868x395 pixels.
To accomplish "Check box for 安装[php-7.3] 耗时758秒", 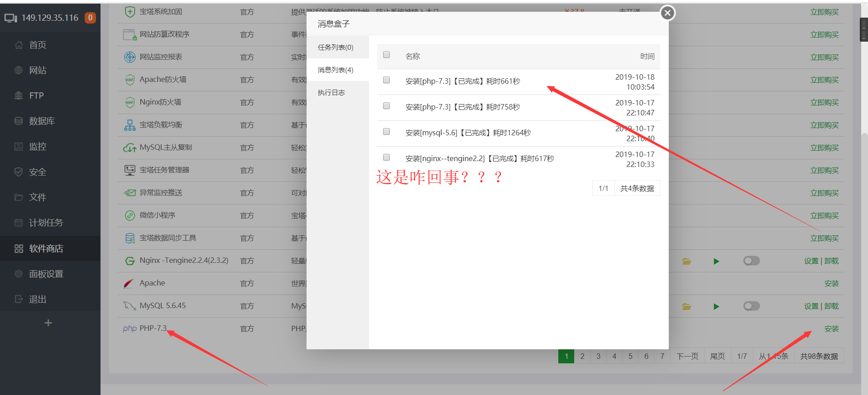I will (x=386, y=106).
